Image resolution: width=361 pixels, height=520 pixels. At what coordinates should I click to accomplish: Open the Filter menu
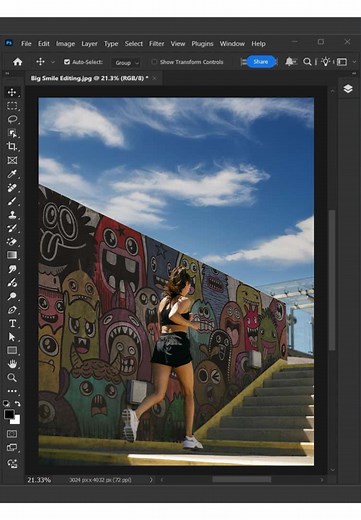click(156, 44)
